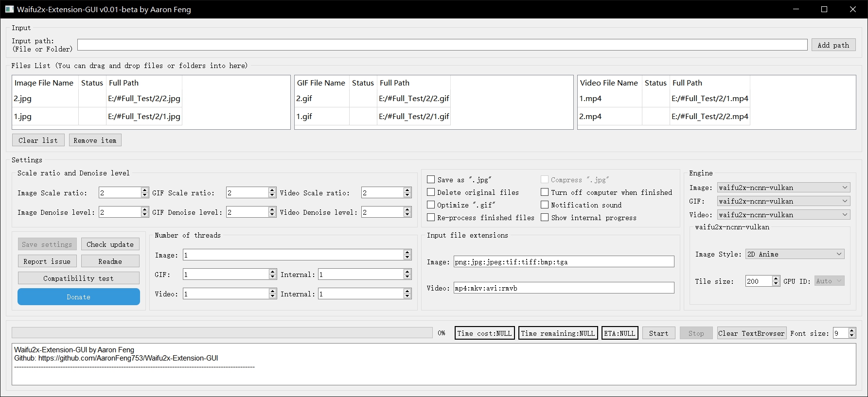Open the Image engine dropdown
The height and width of the screenshot is (397, 868).
point(784,188)
